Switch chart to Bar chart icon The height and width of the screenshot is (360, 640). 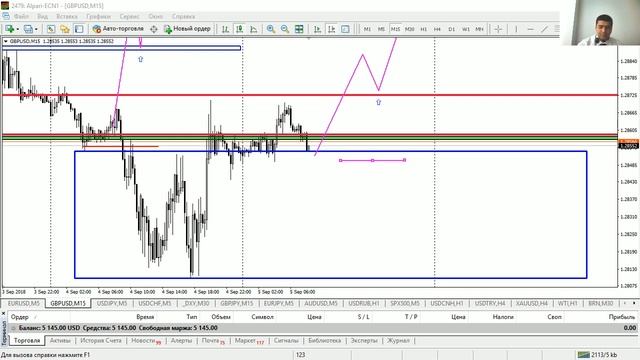pos(225,29)
